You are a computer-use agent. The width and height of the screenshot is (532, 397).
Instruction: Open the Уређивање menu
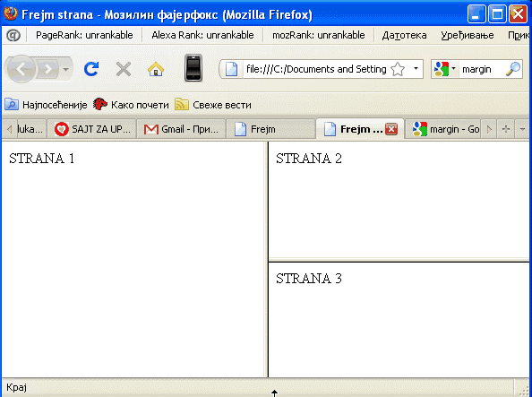coord(468,35)
